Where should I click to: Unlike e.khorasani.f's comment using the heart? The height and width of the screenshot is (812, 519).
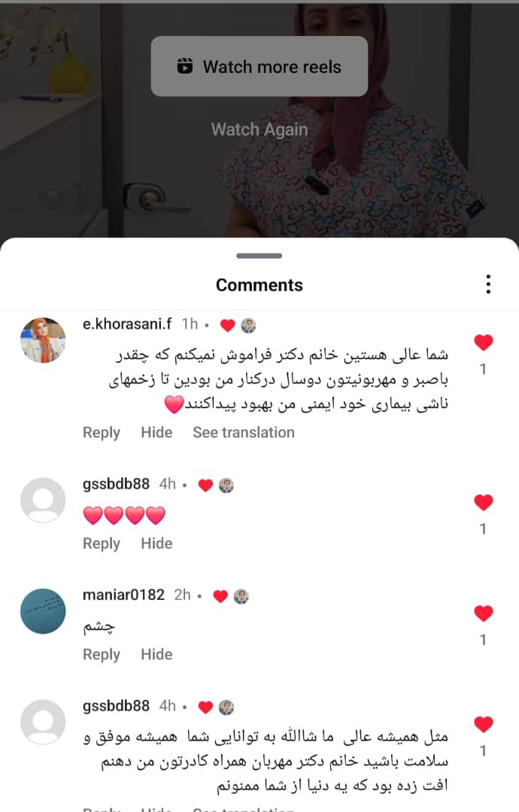point(483,342)
